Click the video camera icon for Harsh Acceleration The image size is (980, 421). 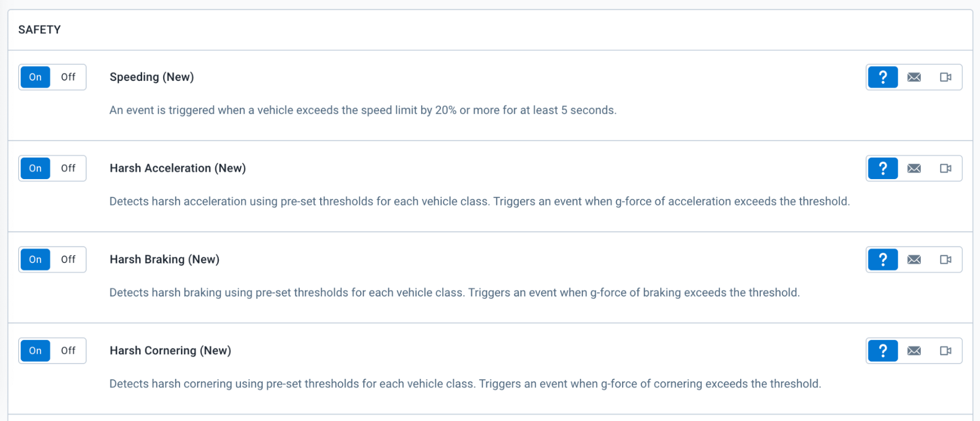(945, 168)
